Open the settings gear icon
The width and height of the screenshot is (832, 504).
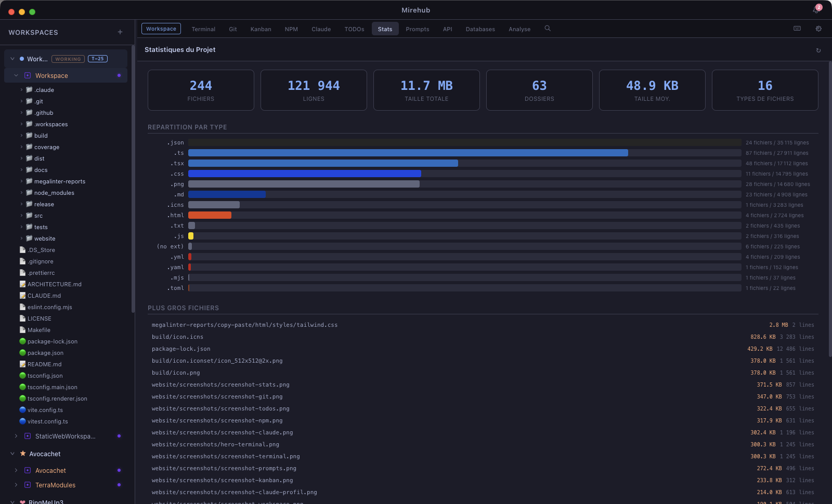[818, 29]
